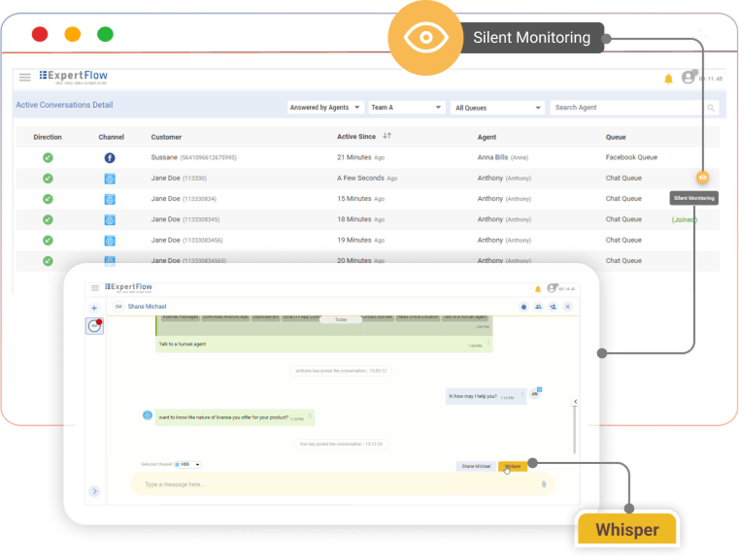Click the paperclip attachment icon in message box
This screenshot has width=739, height=560.
[544, 483]
